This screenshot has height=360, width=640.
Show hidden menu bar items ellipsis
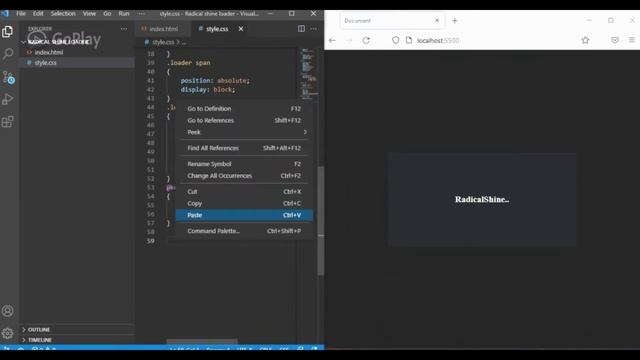click(x=141, y=13)
